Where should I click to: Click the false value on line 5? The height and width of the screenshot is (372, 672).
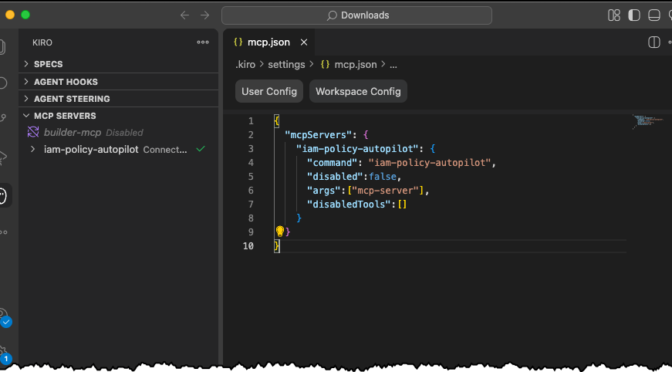pos(383,176)
